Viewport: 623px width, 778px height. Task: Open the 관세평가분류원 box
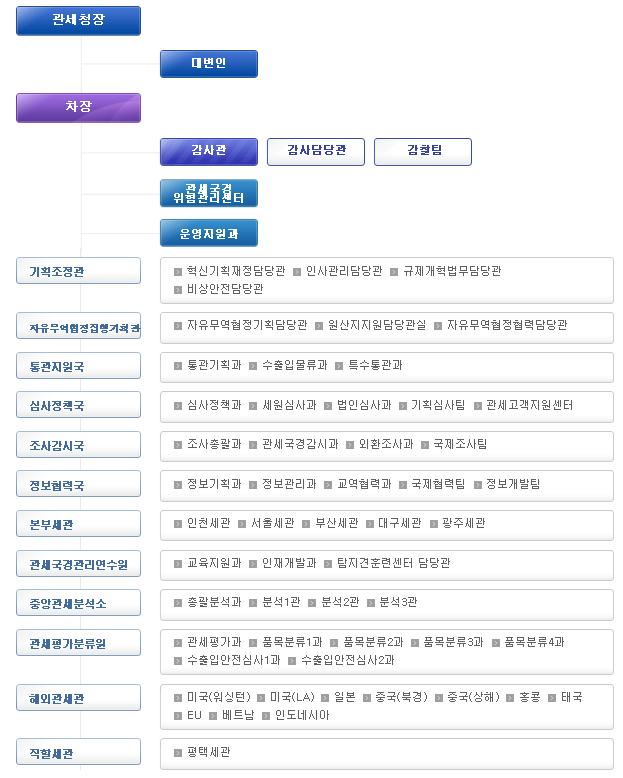pyautogui.click(x=78, y=643)
